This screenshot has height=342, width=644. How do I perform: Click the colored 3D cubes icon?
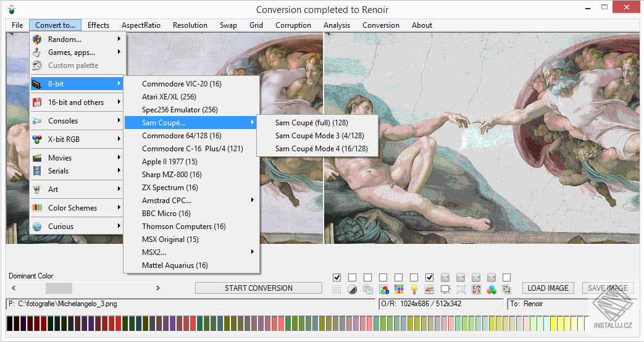coord(491,289)
